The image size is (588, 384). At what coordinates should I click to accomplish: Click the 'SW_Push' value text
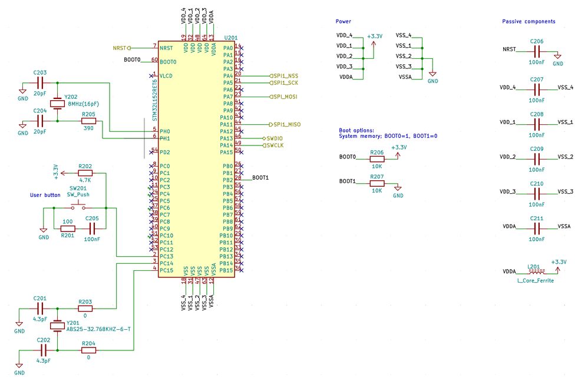tap(78, 194)
